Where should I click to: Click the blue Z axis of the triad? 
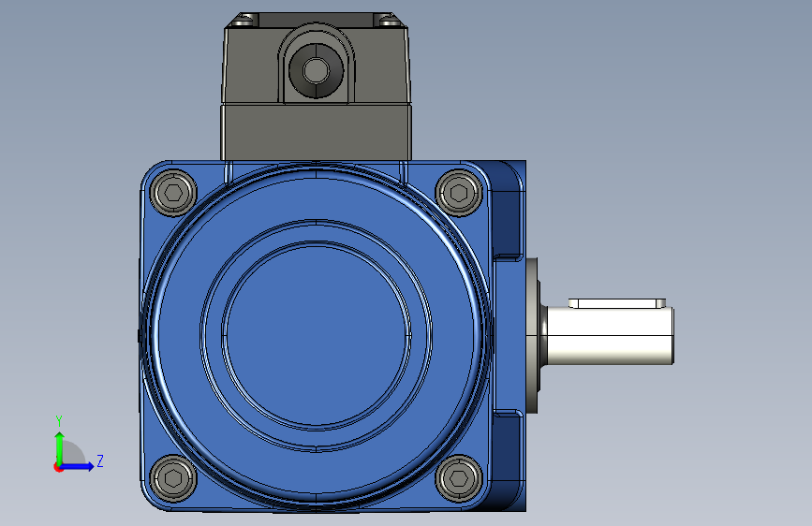click(x=78, y=466)
